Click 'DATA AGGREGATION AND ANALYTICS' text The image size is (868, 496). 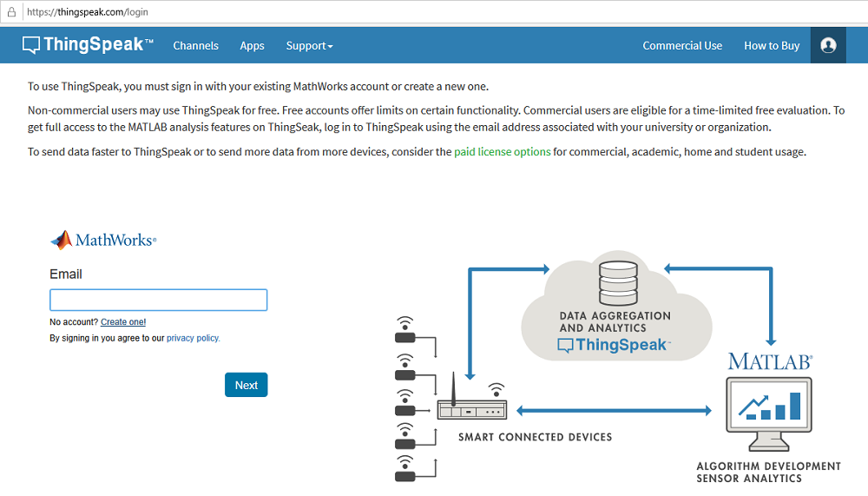[615, 322]
